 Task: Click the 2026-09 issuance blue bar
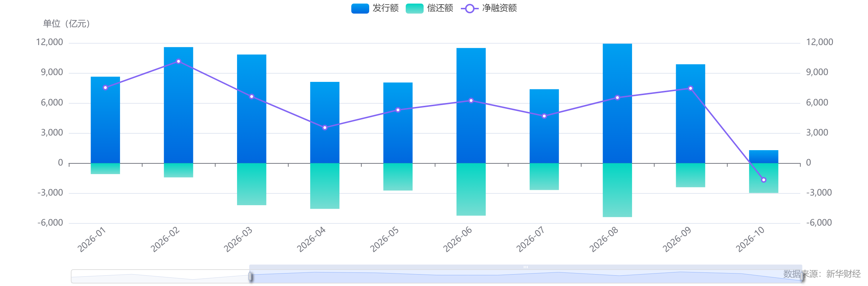(690, 114)
